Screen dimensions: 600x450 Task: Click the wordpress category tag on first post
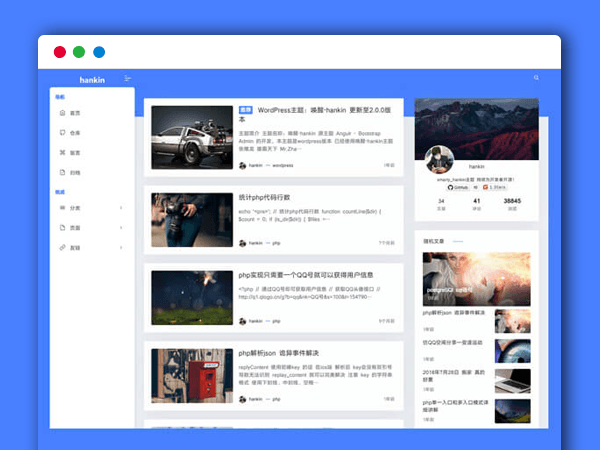coord(283,165)
